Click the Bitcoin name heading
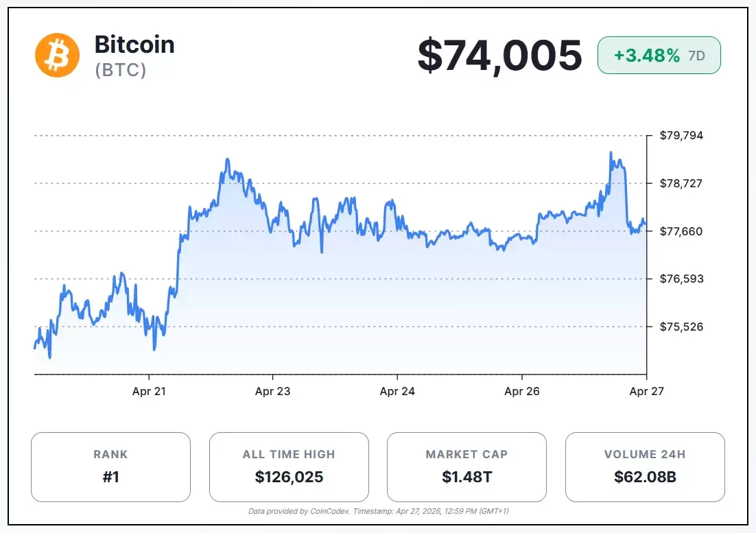The width and height of the screenshot is (756, 533). click(134, 45)
